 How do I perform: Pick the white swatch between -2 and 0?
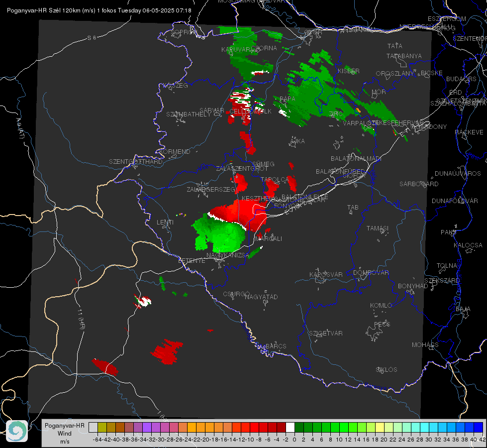pyautogui.click(x=290, y=428)
